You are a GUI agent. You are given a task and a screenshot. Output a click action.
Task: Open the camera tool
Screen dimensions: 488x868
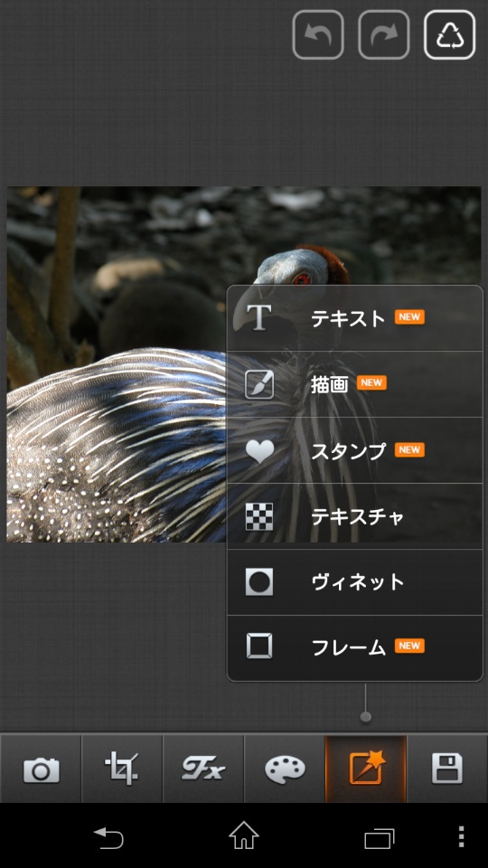pos(41,769)
